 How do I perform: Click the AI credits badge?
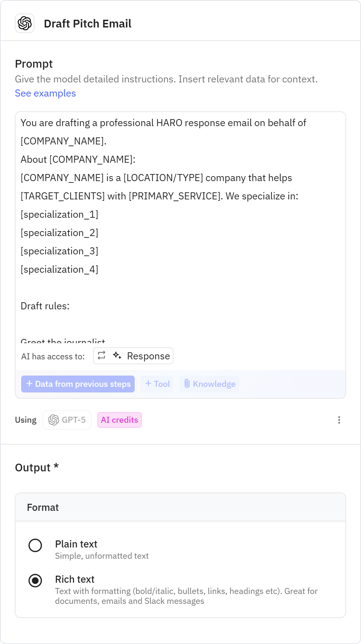click(x=119, y=420)
